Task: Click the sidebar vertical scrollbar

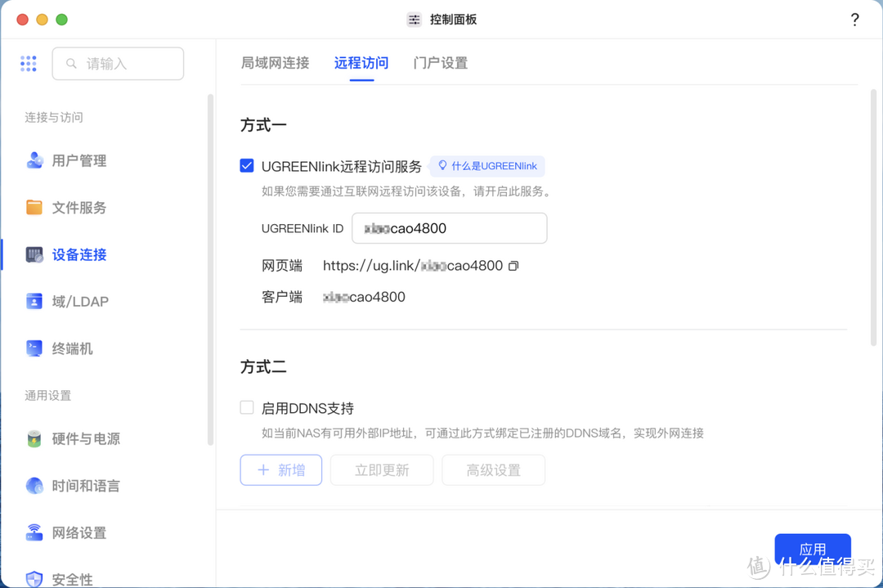Action: pyautogui.click(x=211, y=269)
